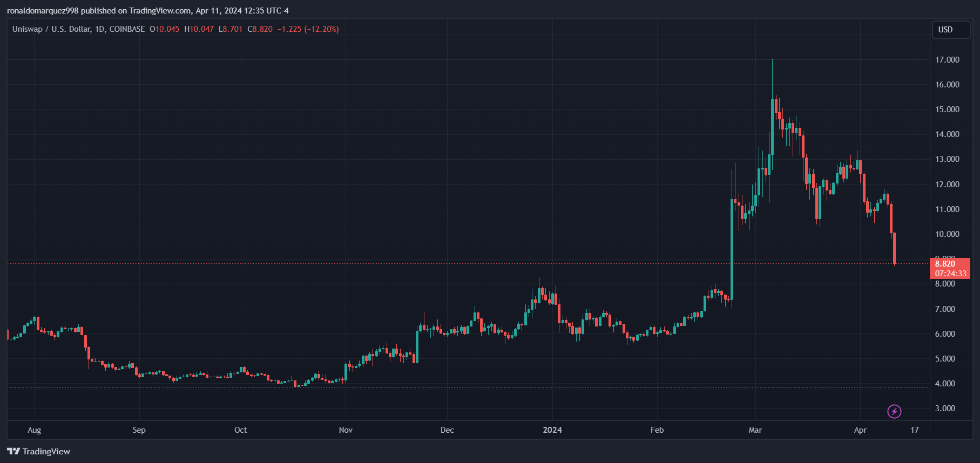This screenshot has width=980, height=463.
Task: Click the purple lightning bolt icon
Action: (894, 412)
